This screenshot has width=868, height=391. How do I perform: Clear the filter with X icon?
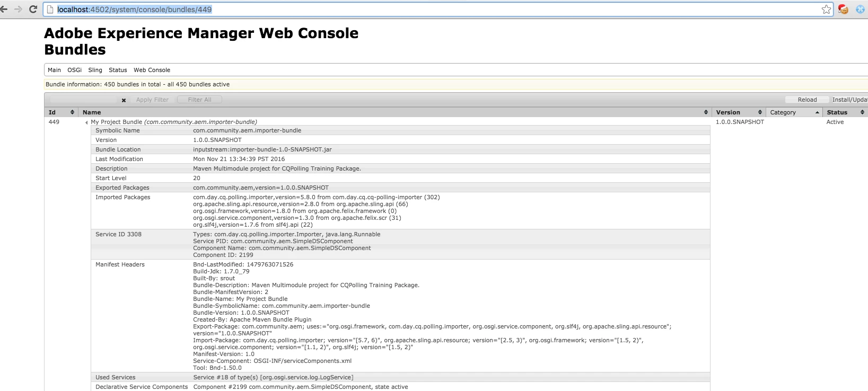tap(124, 100)
